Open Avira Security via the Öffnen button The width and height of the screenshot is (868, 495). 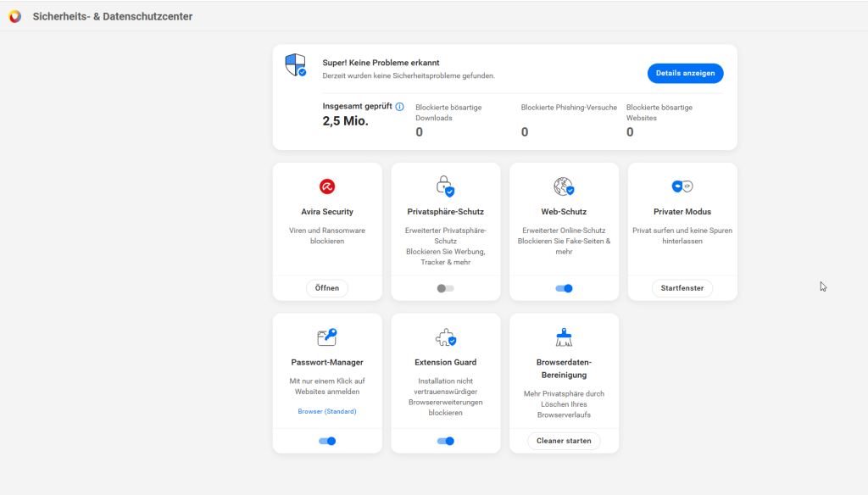[327, 288]
